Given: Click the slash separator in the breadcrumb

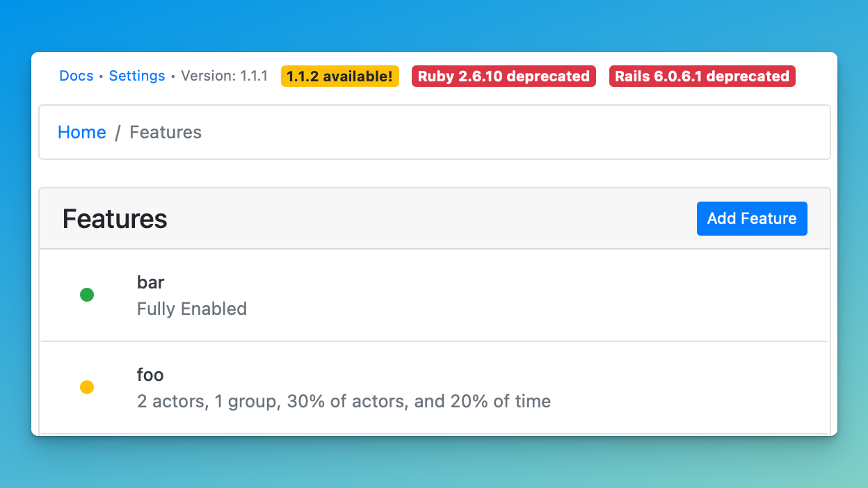Looking at the screenshot, I should pos(118,132).
